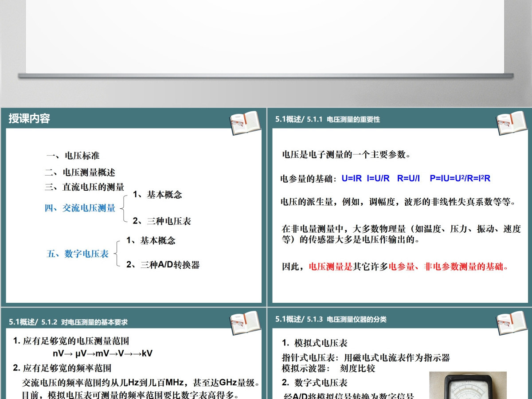The image size is (532, 399).
Task: Click line 模拟示波器: 刻度比较
Action: click(329, 368)
